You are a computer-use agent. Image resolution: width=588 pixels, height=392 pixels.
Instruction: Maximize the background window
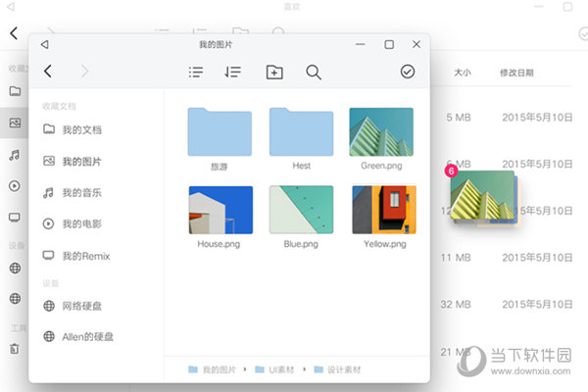(567, 7)
